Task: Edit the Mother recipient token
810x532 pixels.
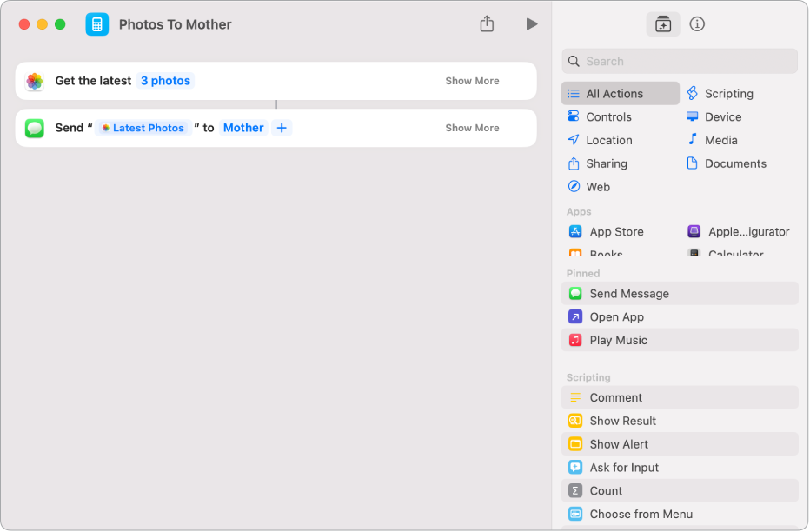Action: [x=243, y=128]
